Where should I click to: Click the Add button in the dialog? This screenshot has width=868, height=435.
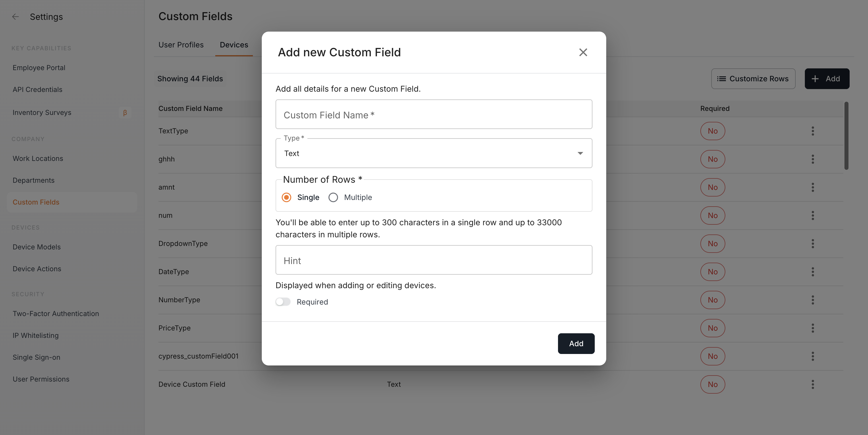point(576,344)
